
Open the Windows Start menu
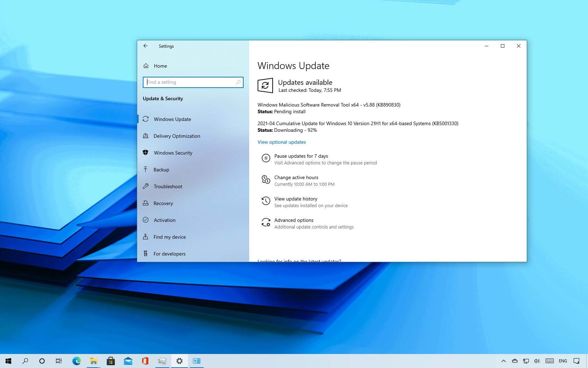pyautogui.click(x=8, y=361)
